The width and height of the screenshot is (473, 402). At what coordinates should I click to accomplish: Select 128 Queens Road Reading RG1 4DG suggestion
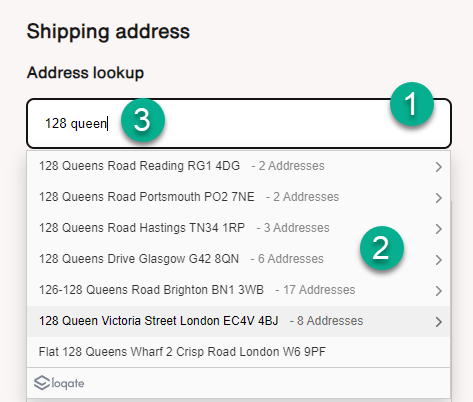238,166
